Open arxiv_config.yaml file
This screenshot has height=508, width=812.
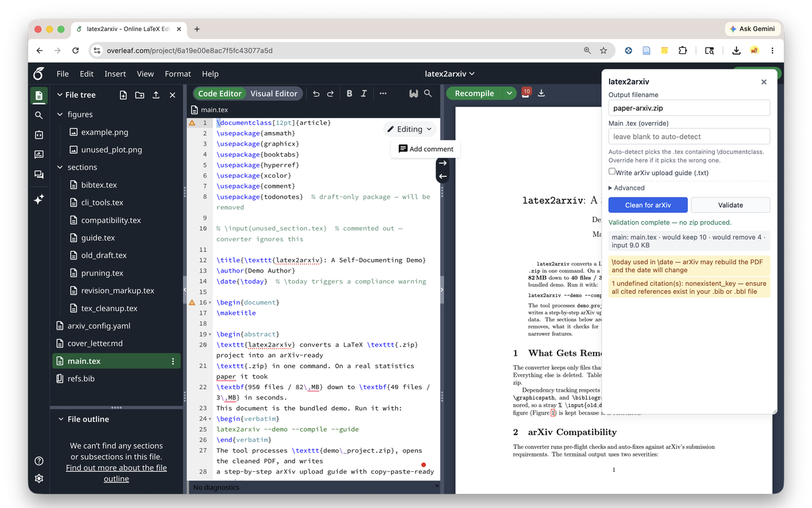pos(99,326)
